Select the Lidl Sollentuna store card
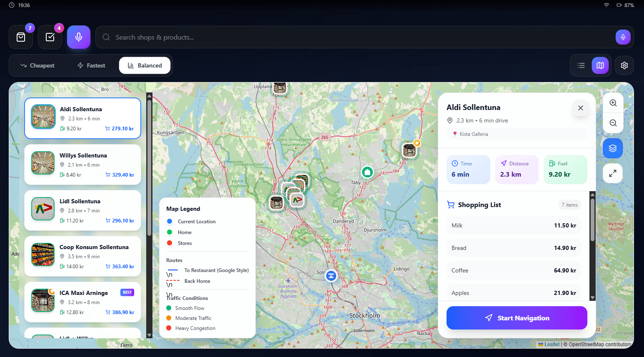Viewport: 644px width, 357px height. pos(82,210)
